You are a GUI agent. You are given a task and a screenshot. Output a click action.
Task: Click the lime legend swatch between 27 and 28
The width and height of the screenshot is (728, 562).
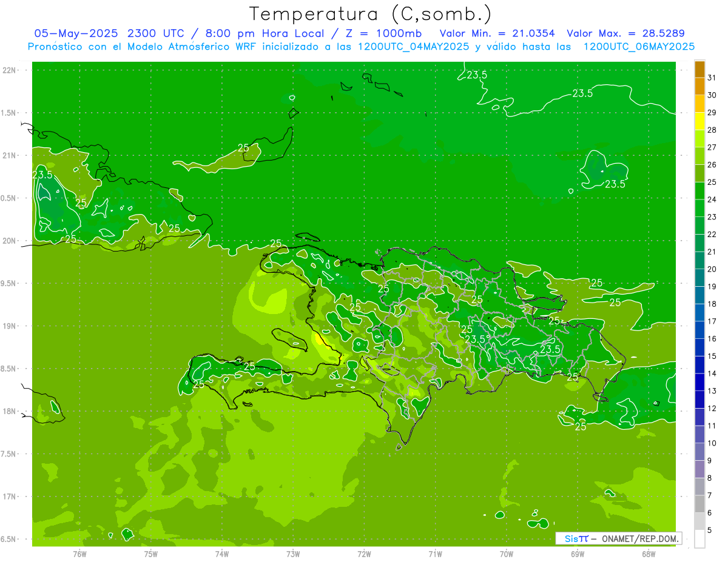(699, 138)
